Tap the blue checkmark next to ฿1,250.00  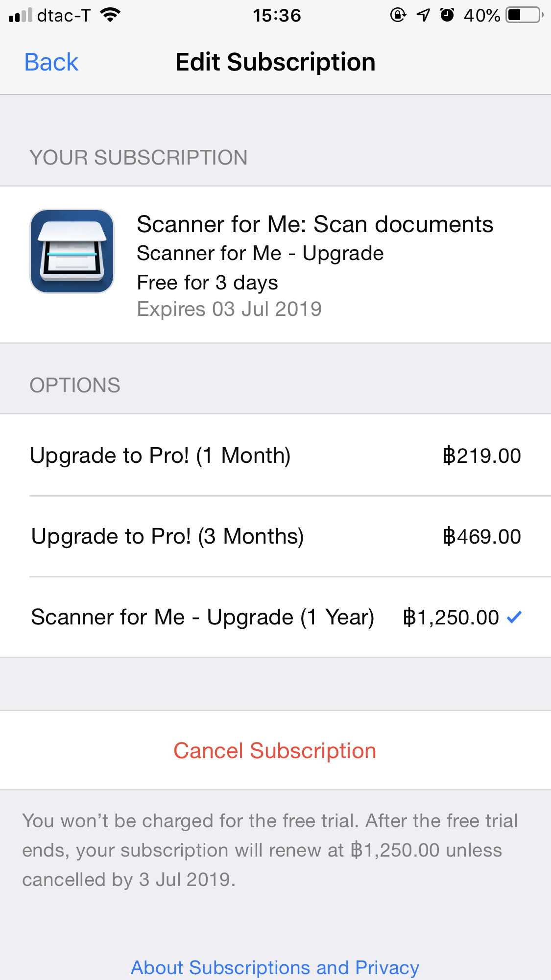[x=514, y=617]
